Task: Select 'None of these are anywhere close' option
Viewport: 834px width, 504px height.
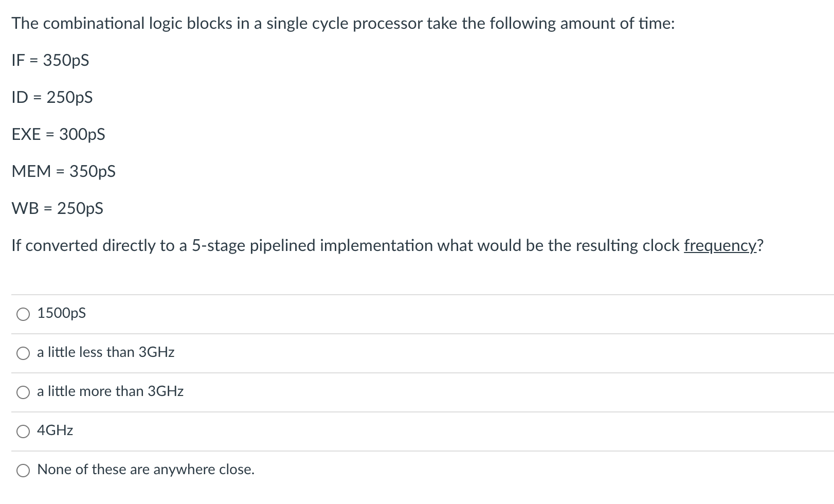Action: [x=23, y=470]
